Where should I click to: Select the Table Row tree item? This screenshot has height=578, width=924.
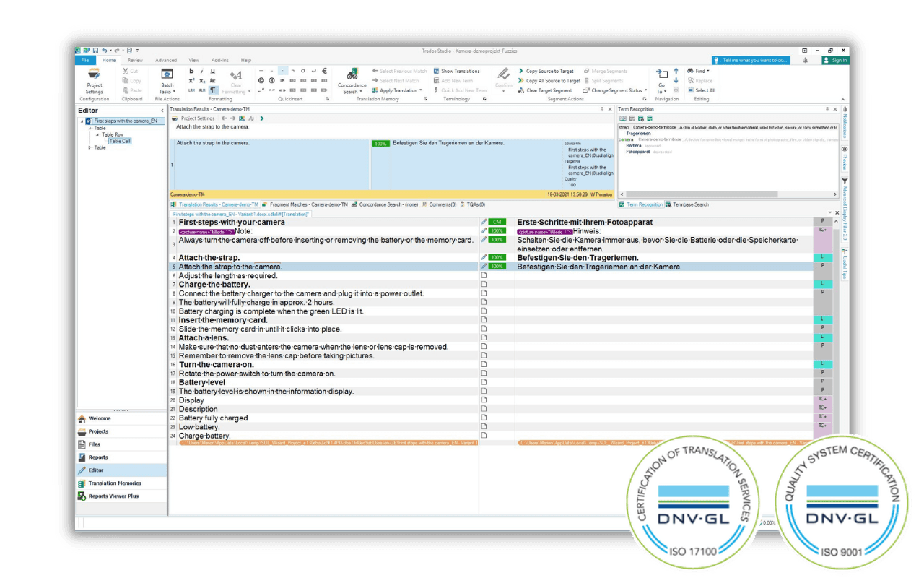pos(112,134)
